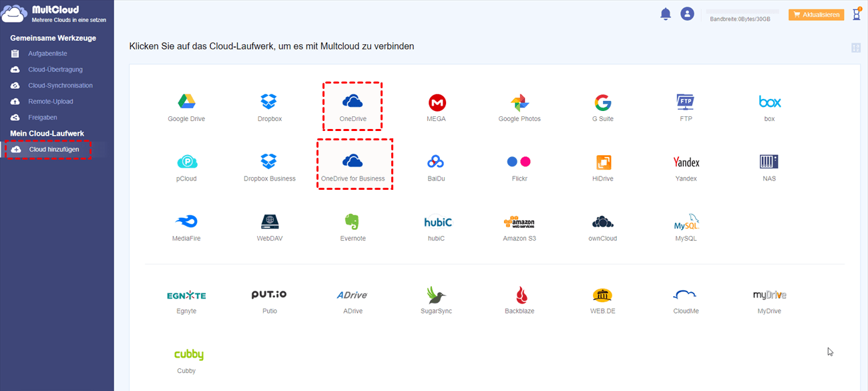The height and width of the screenshot is (391, 868).
Task: Connect an FTP server drive
Action: click(x=686, y=102)
